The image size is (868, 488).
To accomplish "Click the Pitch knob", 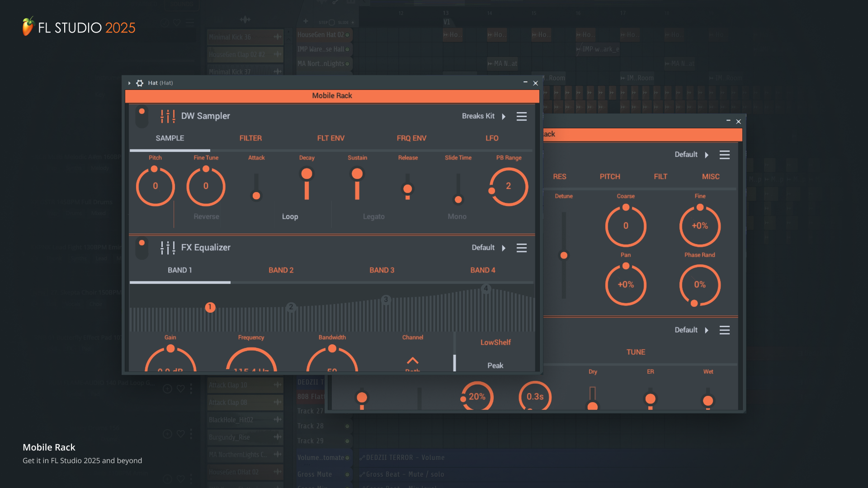I will pos(155,186).
